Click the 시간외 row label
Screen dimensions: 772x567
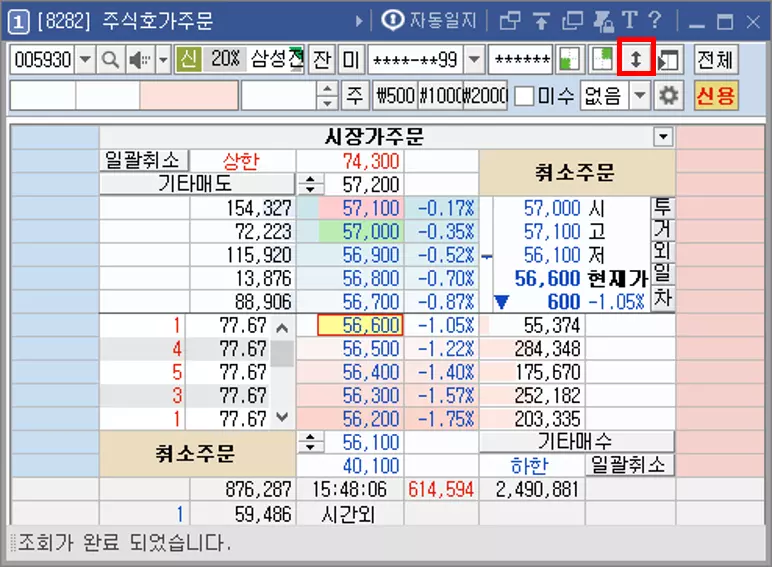pyautogui.click(x=349, y=515)
